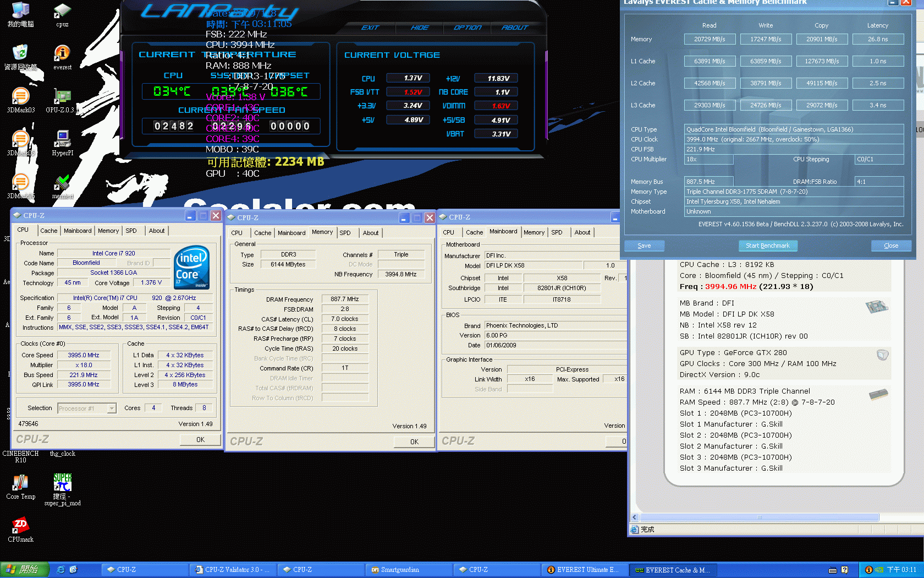
Task: Click OPTION in the LANParty monitor
Action: point(467,28)
